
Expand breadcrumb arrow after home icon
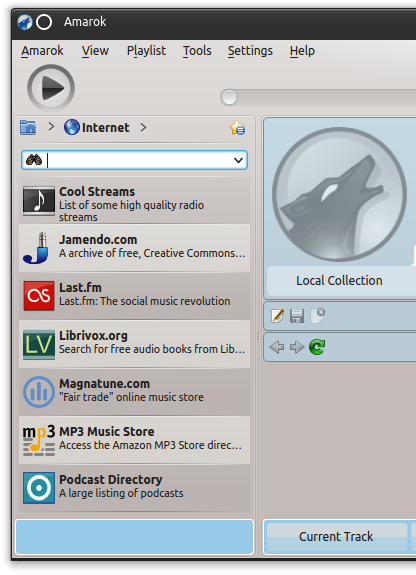pos(51,127)
